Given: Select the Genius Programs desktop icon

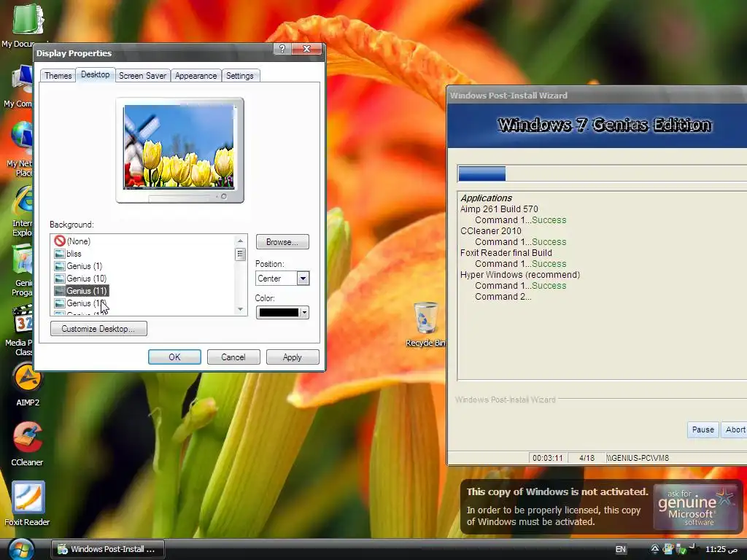Looking at the screenshot, I should [x=23, y=271].
